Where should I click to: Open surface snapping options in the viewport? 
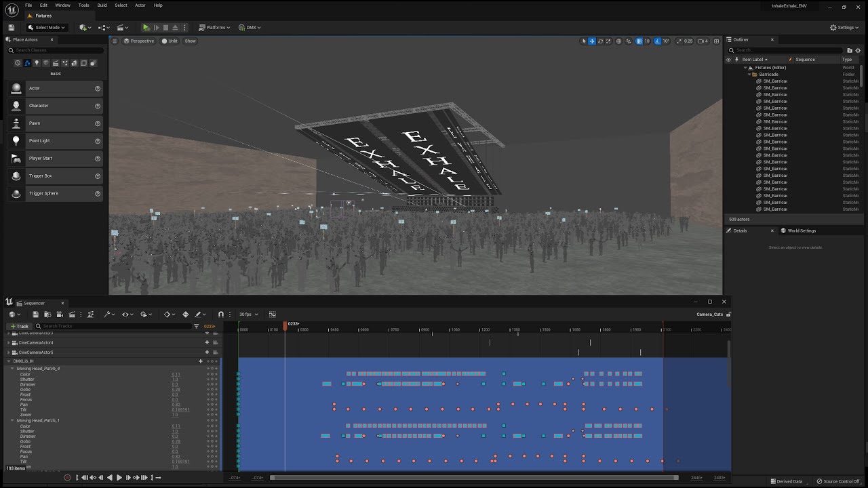628,41
